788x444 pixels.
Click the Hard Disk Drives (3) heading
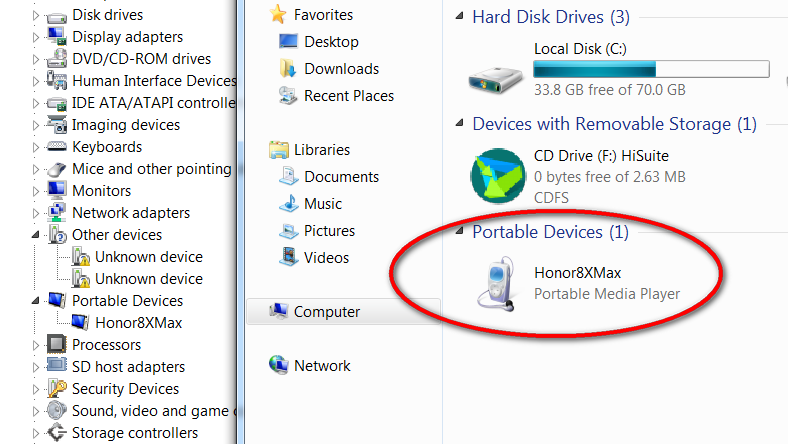tap(551, 17)
